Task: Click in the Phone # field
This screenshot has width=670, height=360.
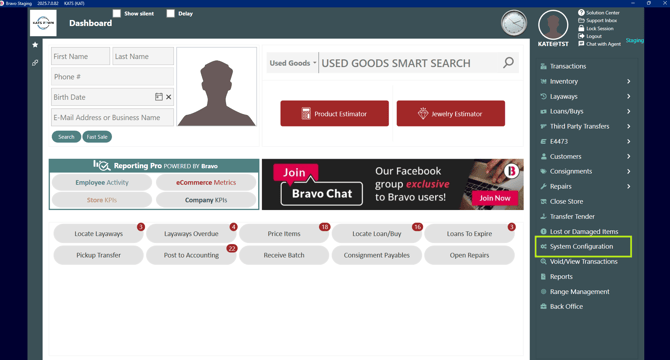Action: coord(112,77)
